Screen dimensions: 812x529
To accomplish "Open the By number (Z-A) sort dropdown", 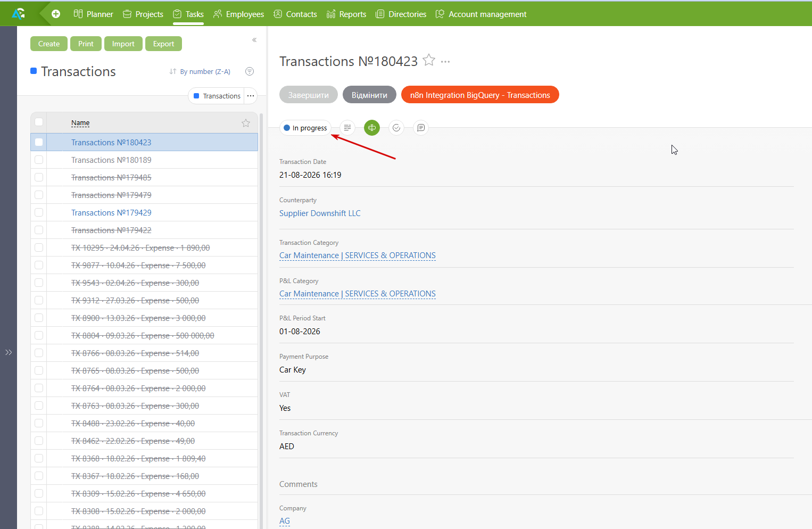I will (200, 71).
